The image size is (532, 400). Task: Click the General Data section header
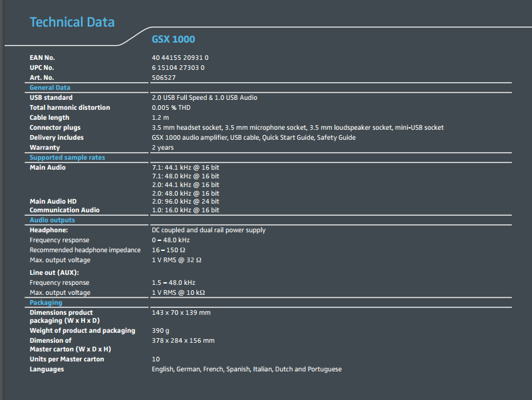[50, 88]
